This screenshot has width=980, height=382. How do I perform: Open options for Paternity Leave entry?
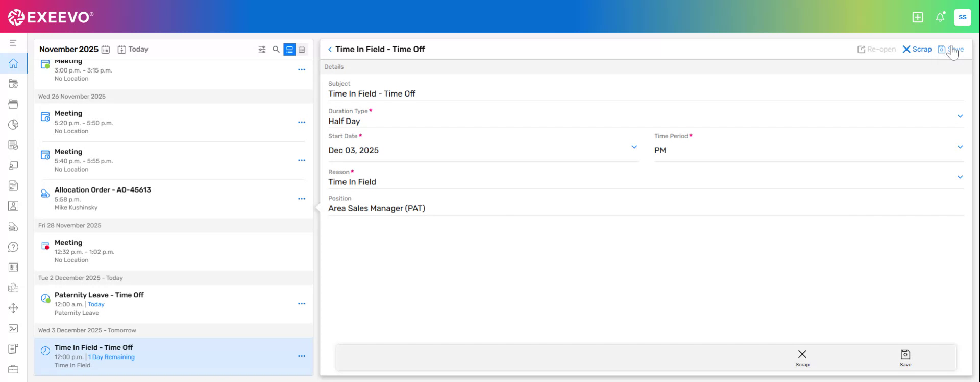302,304
